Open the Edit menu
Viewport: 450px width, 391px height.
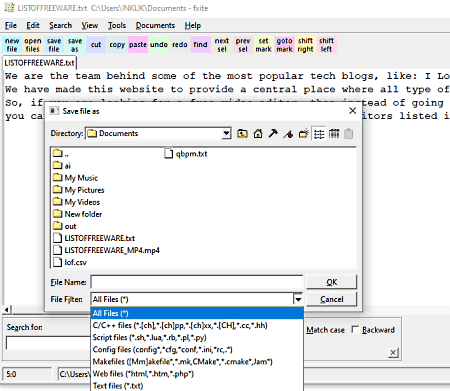(x=33, y=25)
